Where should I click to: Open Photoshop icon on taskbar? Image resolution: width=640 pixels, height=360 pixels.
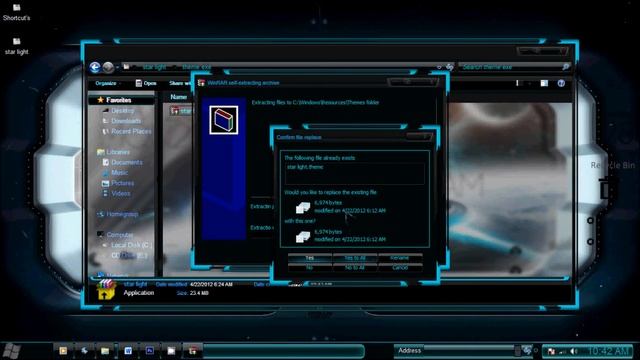[149, 351]
